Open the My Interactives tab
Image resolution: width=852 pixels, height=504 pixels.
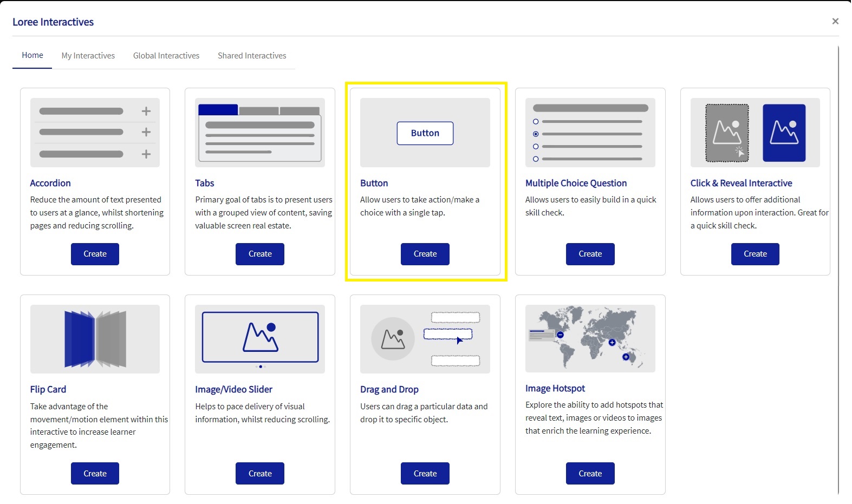(88, 56)
